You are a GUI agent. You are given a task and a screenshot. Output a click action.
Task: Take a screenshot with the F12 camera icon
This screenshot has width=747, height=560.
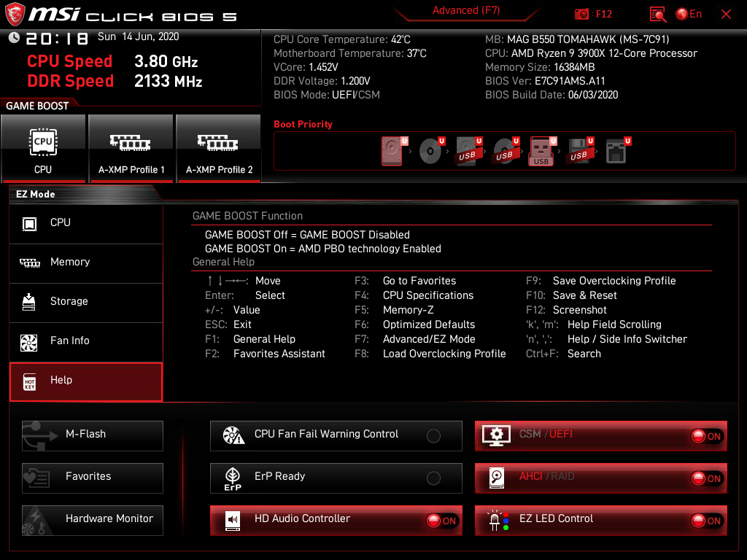581,15
